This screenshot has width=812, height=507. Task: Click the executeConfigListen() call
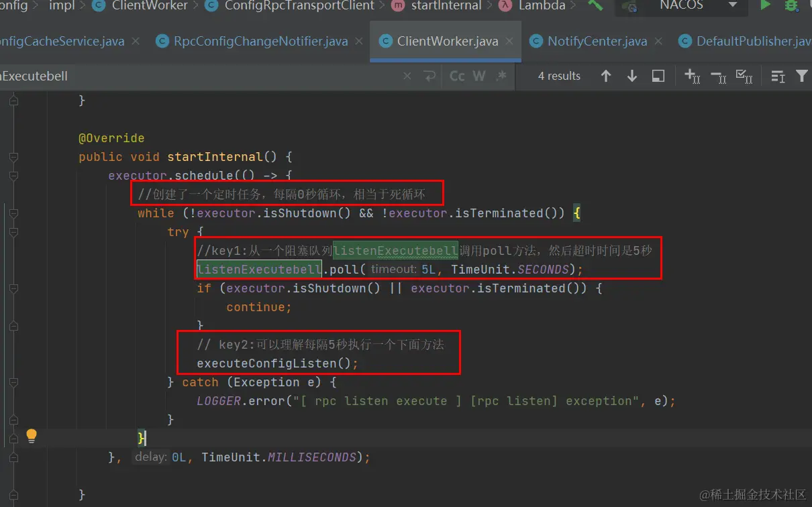(x=277, y=363)
